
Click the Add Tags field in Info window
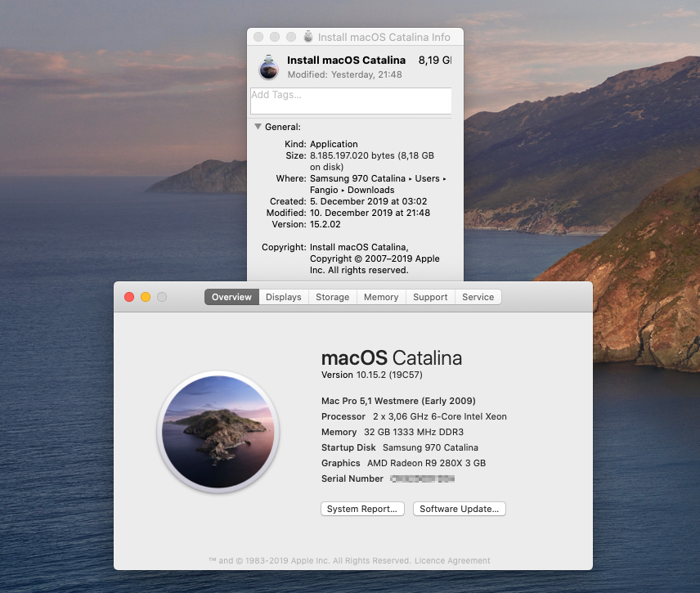tap(351, 101)
